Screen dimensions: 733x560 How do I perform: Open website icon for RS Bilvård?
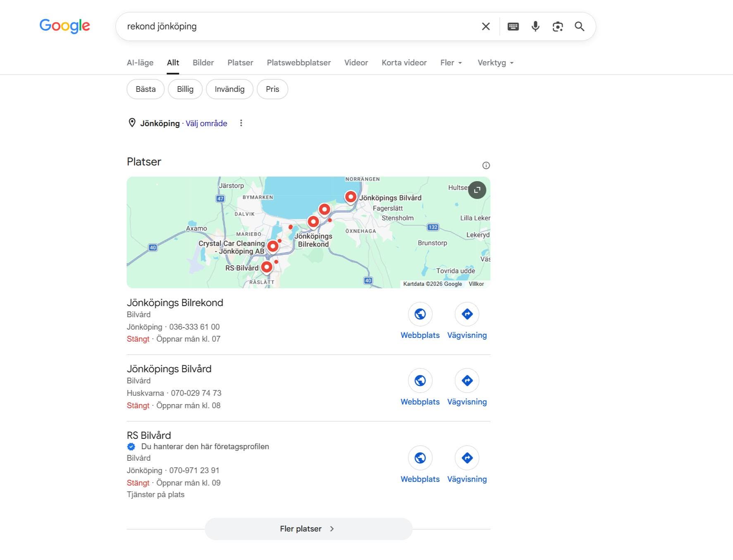pos(420,458)
